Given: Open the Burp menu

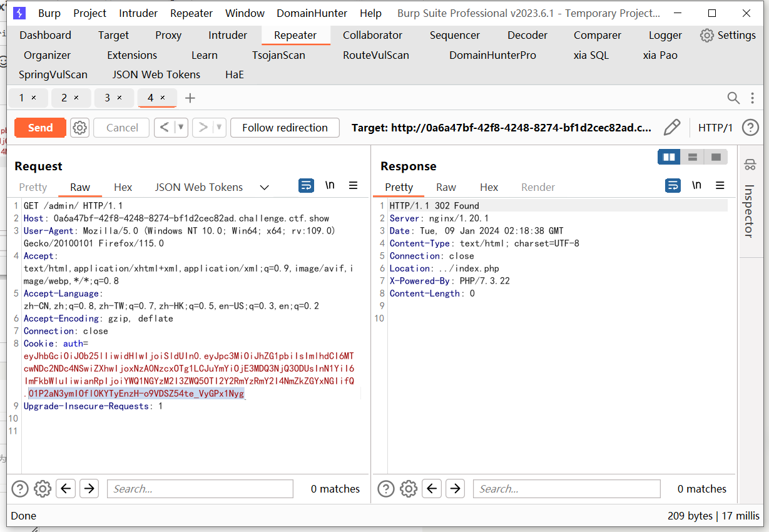Looking at the screenshot, I should pos(49,13).
